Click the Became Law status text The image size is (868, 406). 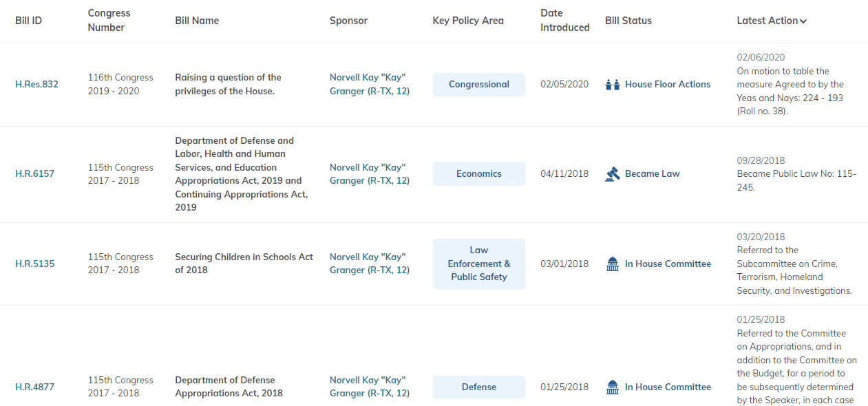(x=652, y=174)
